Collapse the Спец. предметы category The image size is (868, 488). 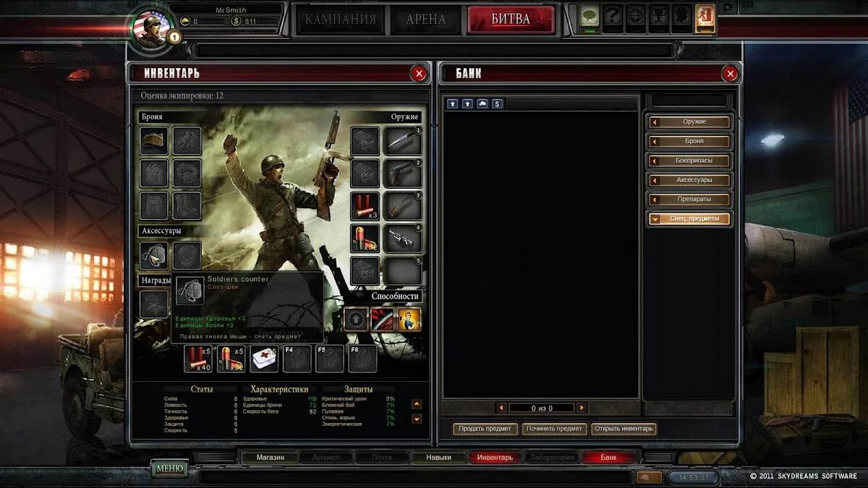689,218
